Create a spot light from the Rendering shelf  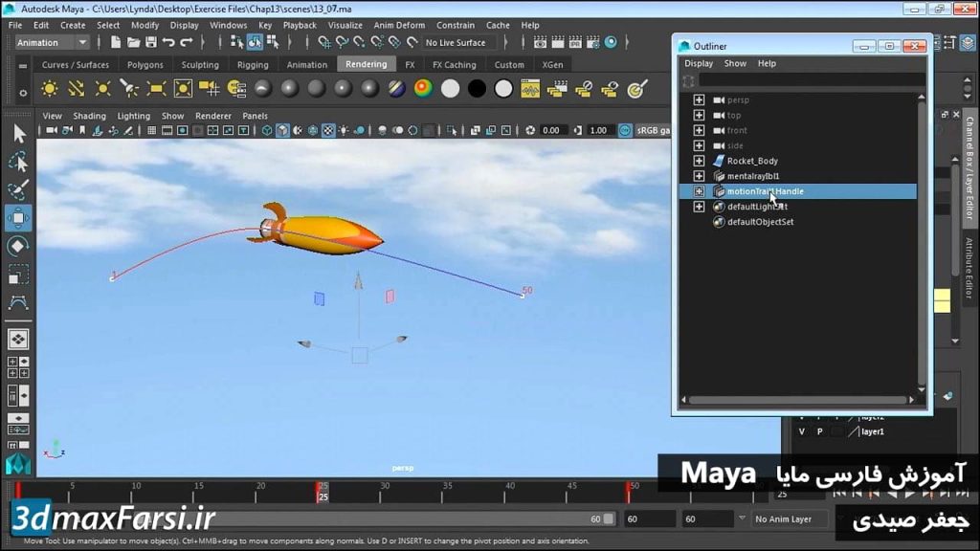[x=130, y=89]
